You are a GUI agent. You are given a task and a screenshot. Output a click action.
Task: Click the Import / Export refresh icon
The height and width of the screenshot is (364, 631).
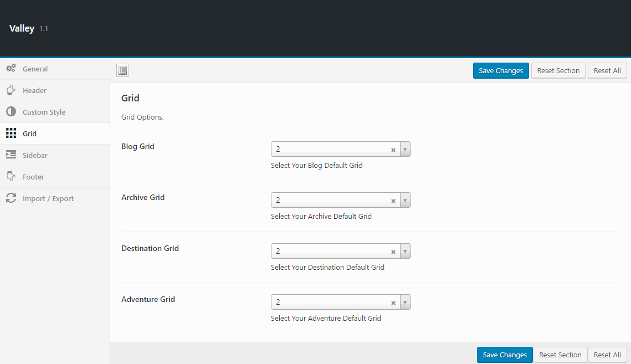[11, 198]
